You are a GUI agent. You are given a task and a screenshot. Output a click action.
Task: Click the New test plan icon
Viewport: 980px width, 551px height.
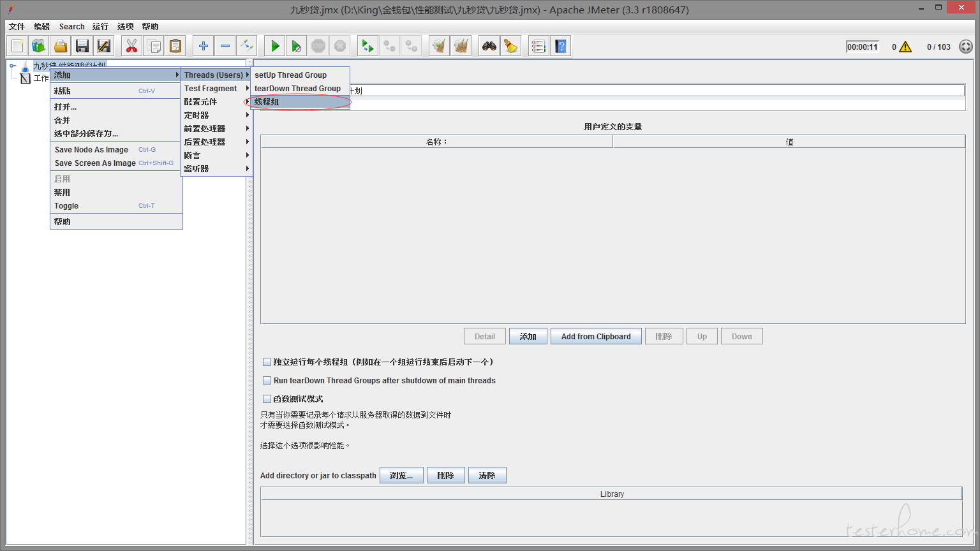click(17, 46)
